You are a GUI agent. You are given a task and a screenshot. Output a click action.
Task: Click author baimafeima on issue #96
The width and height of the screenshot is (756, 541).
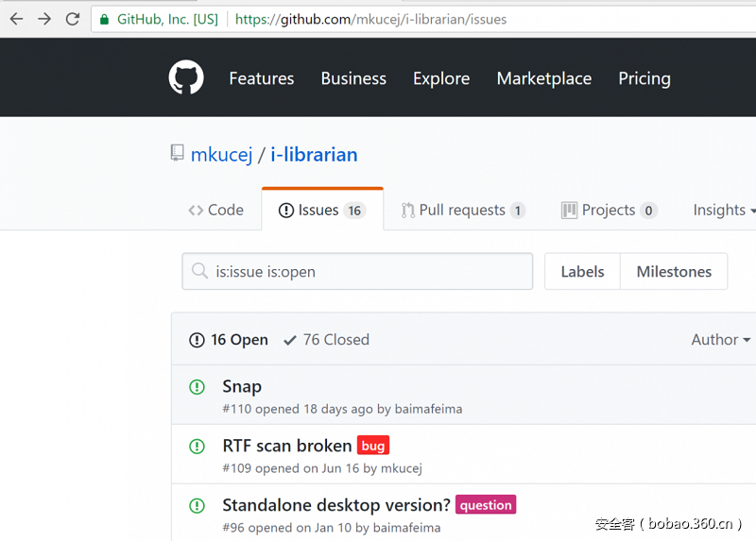tap(406, 528)
